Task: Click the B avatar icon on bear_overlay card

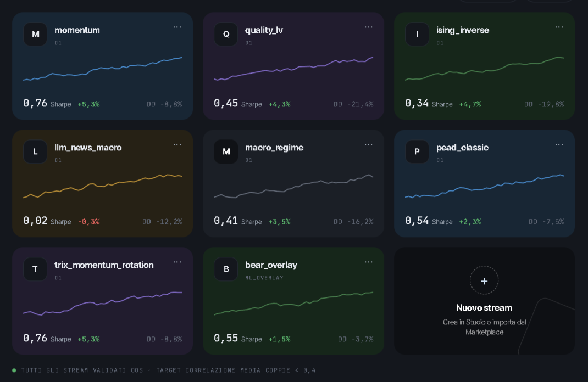Action: [226, 269]
